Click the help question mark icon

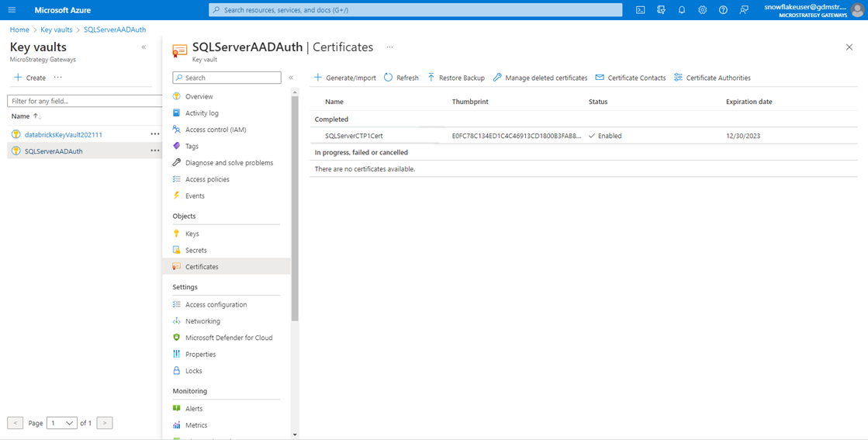pyautogui.click(x=723, y=10)
